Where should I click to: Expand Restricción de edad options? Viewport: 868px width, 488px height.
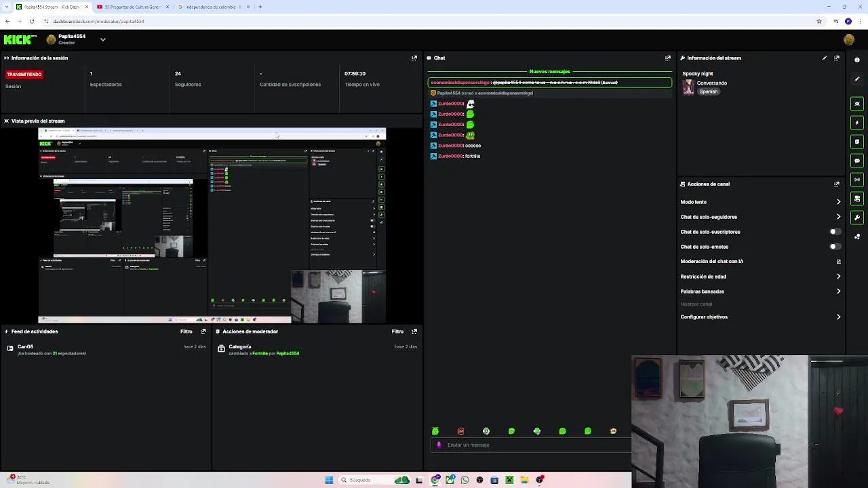coord(838,277)
